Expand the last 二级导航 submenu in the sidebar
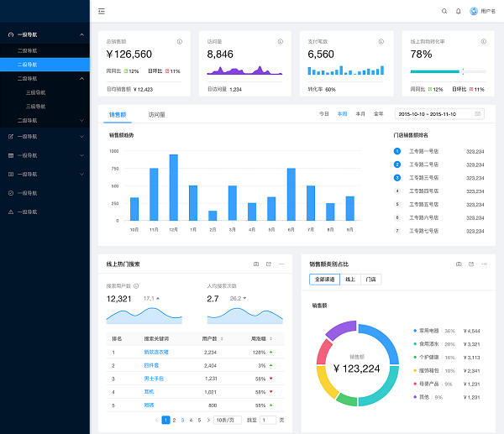 (x=81, y=120)
